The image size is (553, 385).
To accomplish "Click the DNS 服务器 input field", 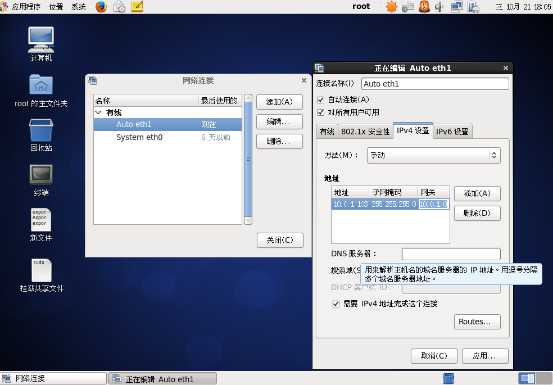I will (451, 253).
